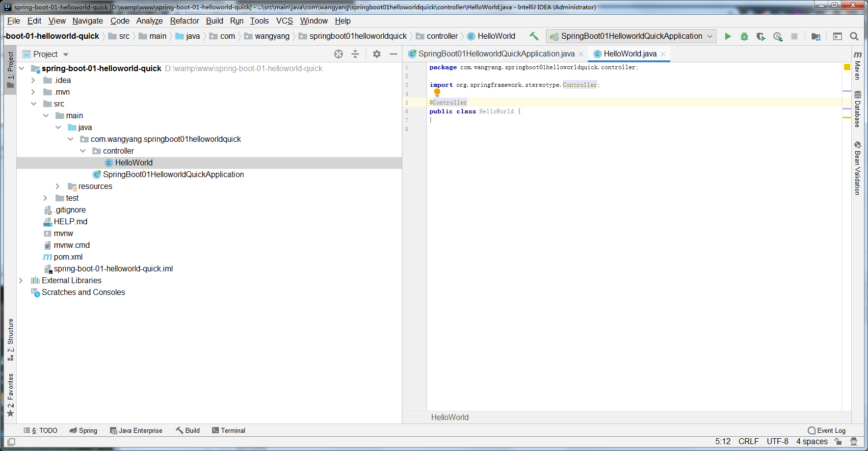
Task: Click the springboot01helloworldquick breadcrumb
Action: pyautogui.click(x=353, y=36)
